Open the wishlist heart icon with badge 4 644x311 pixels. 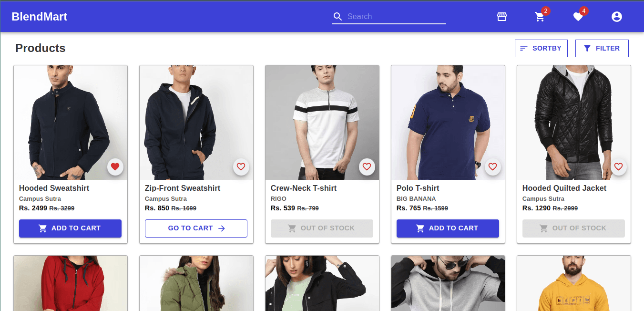[578, 17]
